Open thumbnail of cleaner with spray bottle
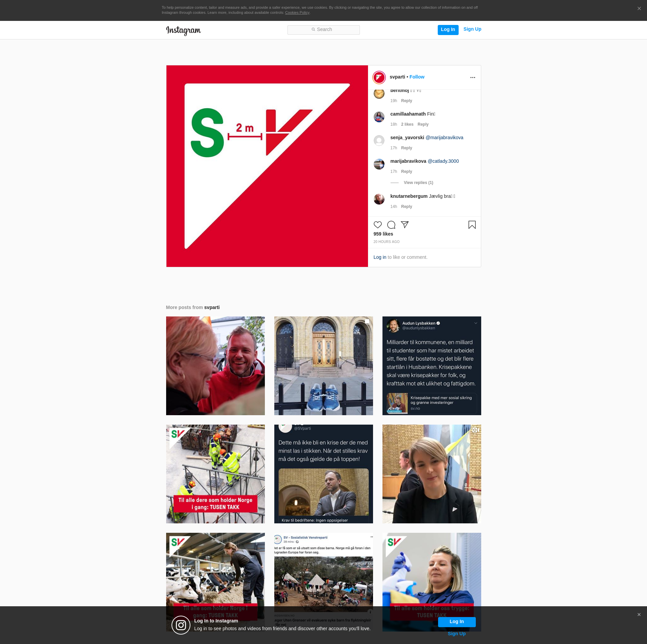 pos(432,570)
